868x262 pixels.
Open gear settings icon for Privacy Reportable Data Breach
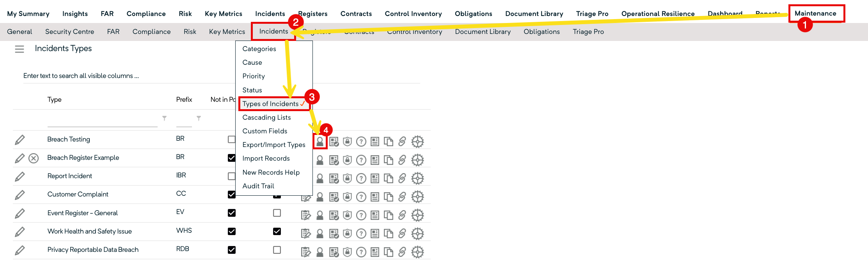point(417,252)
